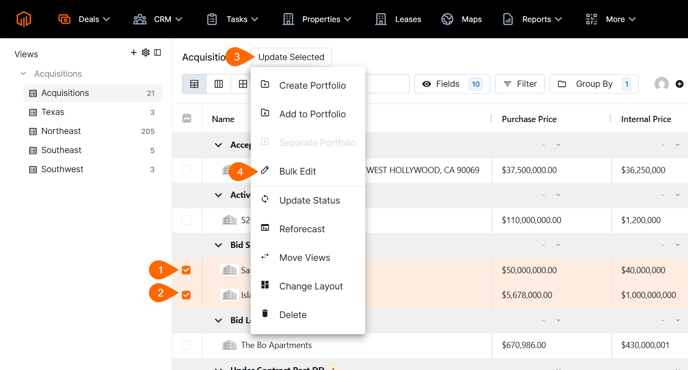The image size is (688, 370).
Task: Open Maps page
Action: tap(462, 19)
